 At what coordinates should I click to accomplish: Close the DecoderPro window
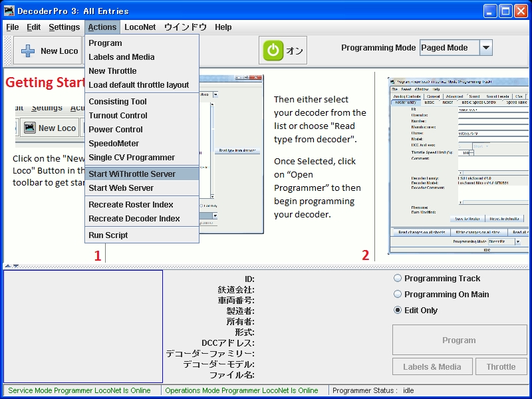(x=521, y=11)
